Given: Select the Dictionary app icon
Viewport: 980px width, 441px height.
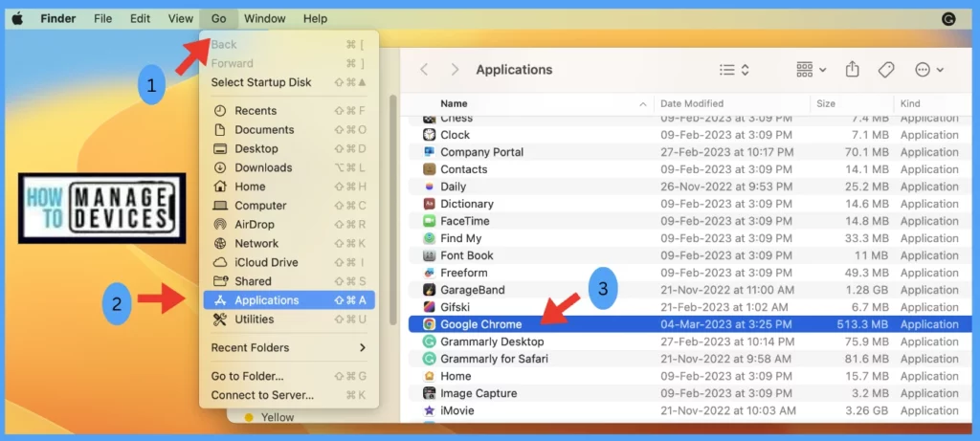Looking at the screenshot, I should tap(429, 204).
